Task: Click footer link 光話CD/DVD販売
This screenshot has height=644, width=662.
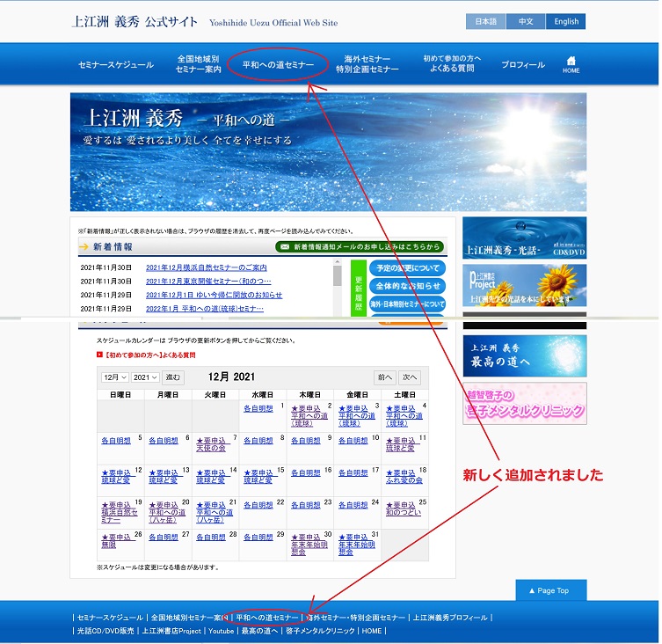Action: click(x=105, y=631)
